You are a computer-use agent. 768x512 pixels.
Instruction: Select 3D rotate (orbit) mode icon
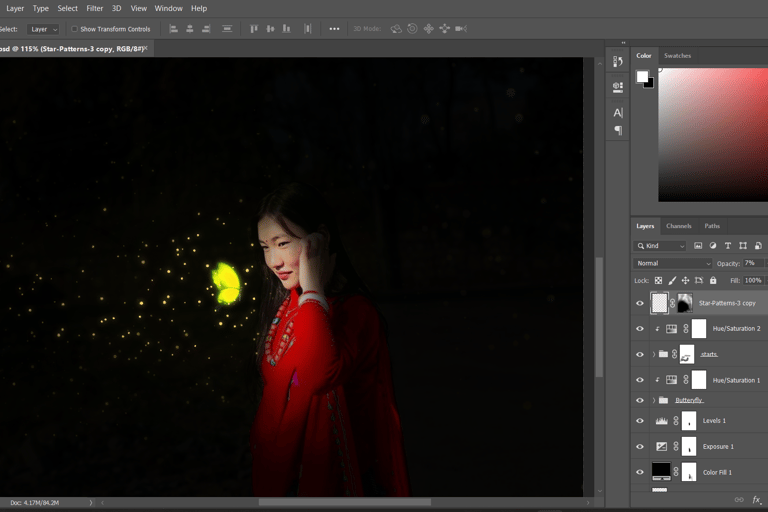point(396,29)
